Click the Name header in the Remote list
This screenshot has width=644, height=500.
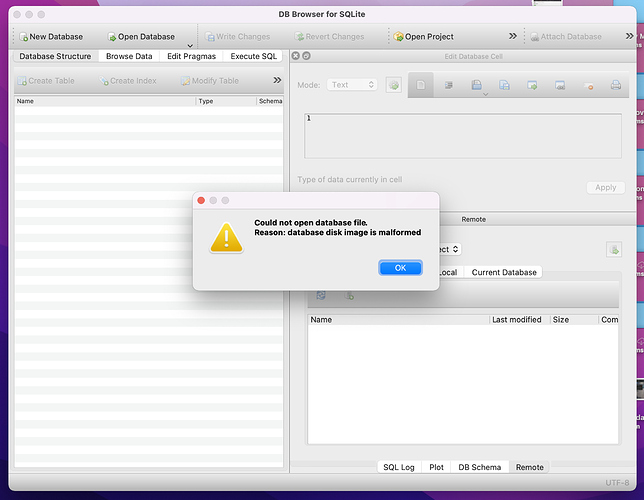tap(398, 320)
